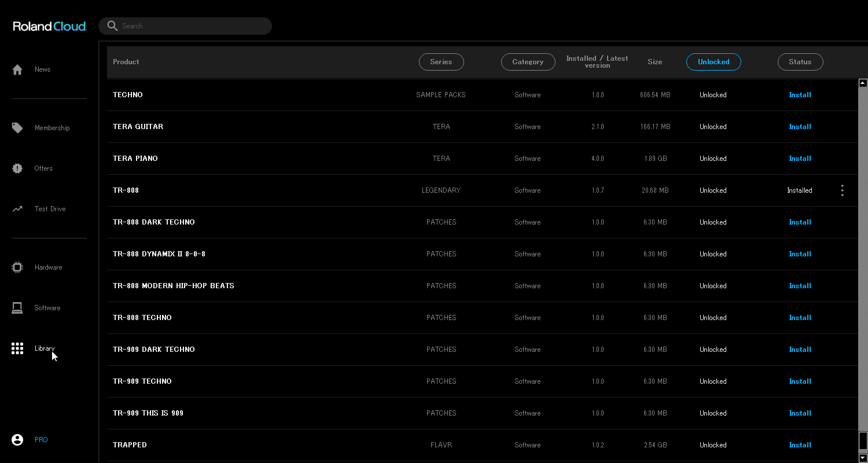The width and height of the screenshot is (868, 463).
Task: Open the Software section
Action: (47, 308)
